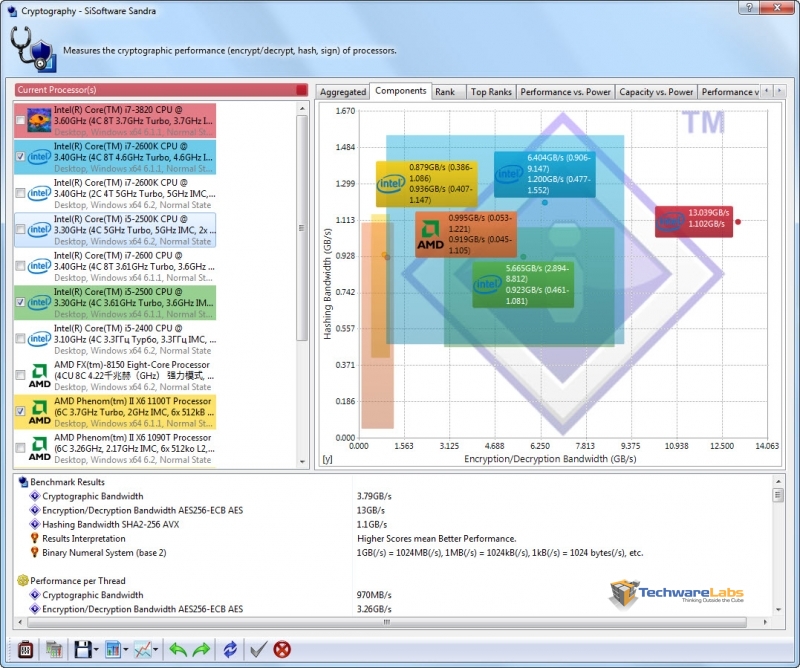Viewport: 800px width, 668px height.
Task: Click the Performance per Thread section icon
Action: tap(23, 580)
